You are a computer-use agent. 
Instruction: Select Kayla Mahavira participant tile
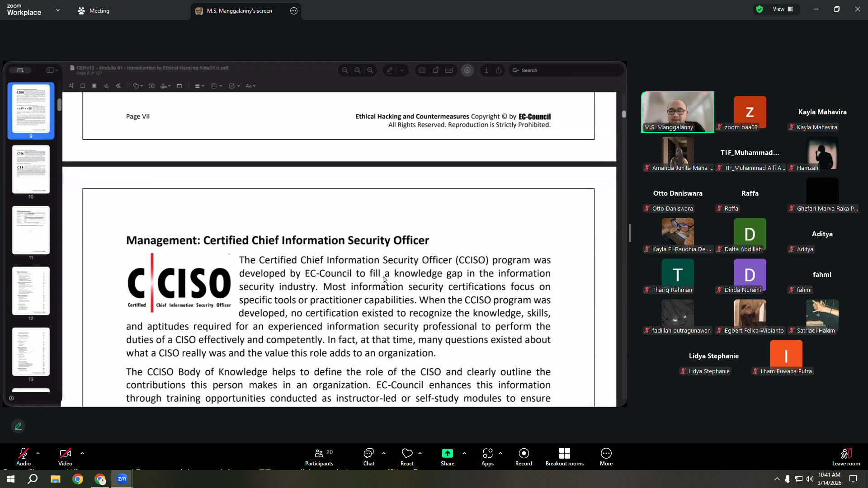click(x=822, y=112)
